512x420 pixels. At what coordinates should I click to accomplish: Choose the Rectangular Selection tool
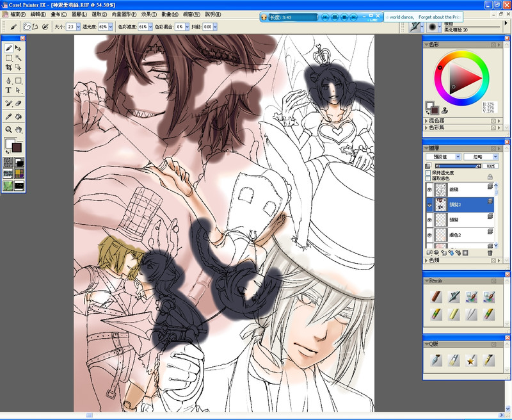click(9, 58)
